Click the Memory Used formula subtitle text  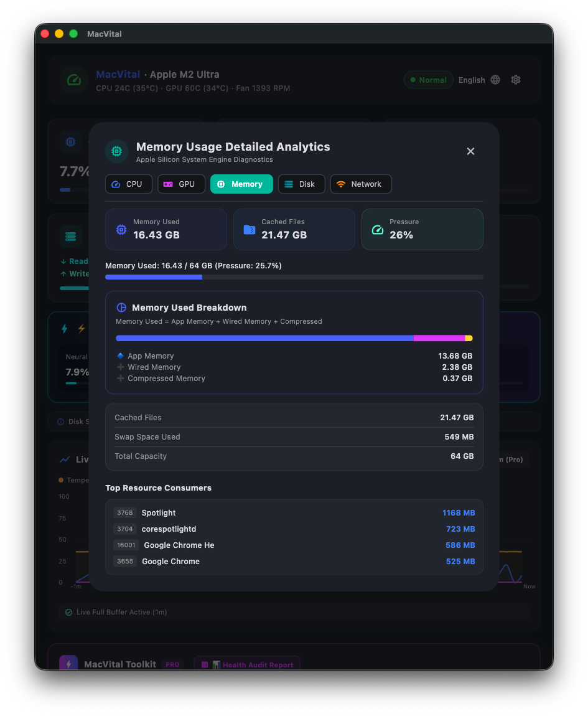pyautogui.click(x=218, y=321)
